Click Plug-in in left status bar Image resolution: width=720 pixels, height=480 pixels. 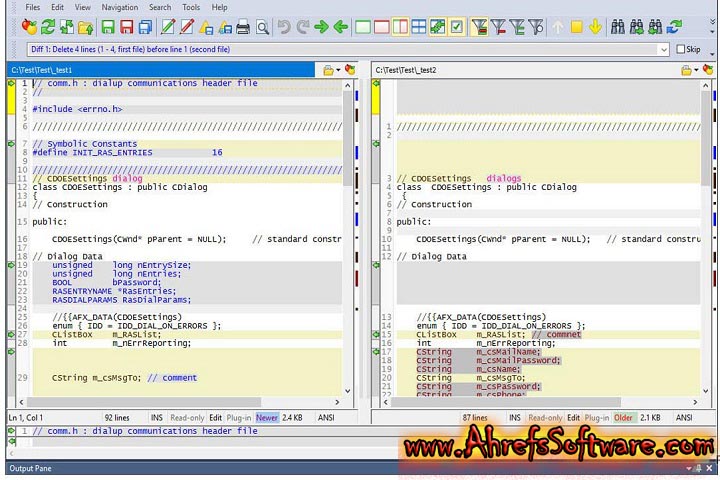(x=238, y=417)
